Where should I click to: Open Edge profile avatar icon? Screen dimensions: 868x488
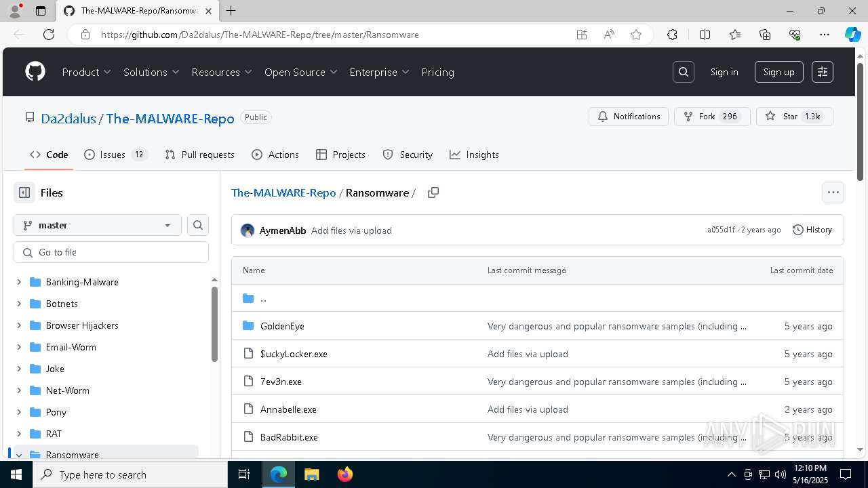tap(15, 11)
